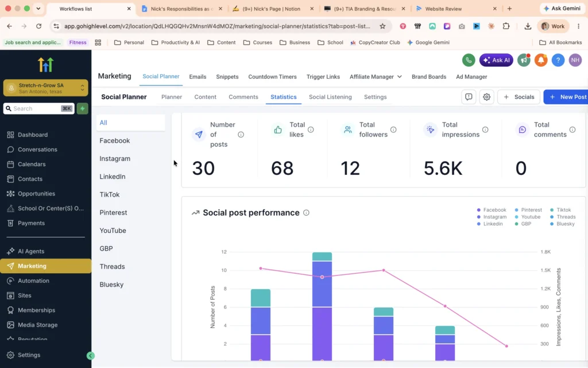Open the megaphone announcements icon
Viewport: 588px width, 368px height.
[524, 60]
